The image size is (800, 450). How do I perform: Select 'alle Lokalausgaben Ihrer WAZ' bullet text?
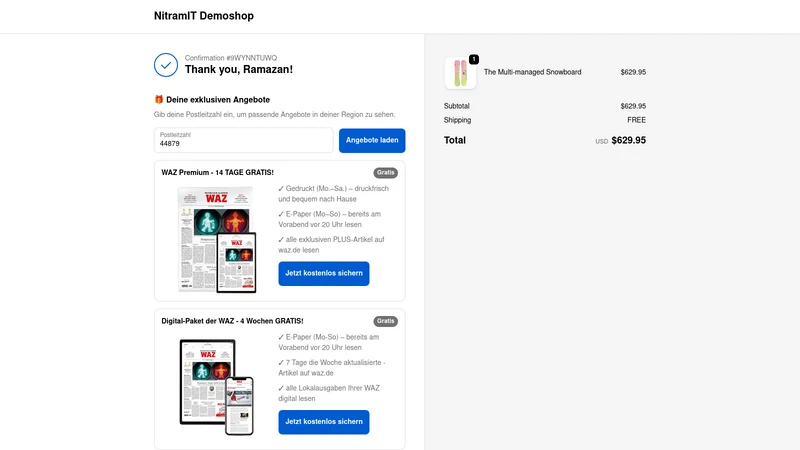(329, 393)
